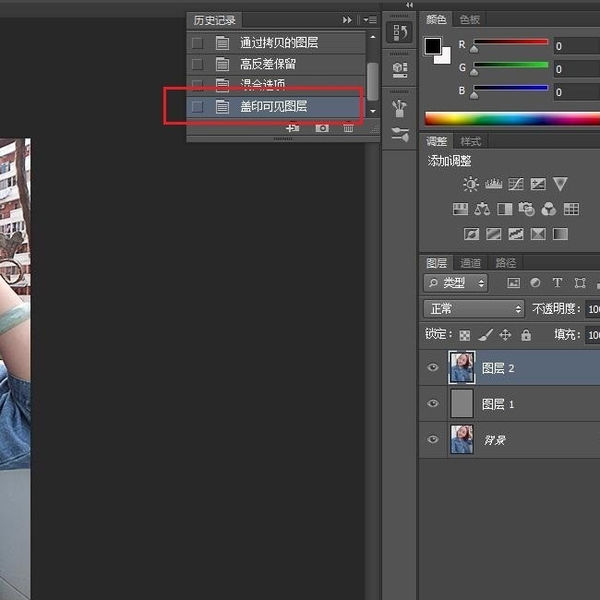Open the 正常 blend mode dropdown
The width and height of the screenshot is (600, 600).
click(x=473, y=309)
